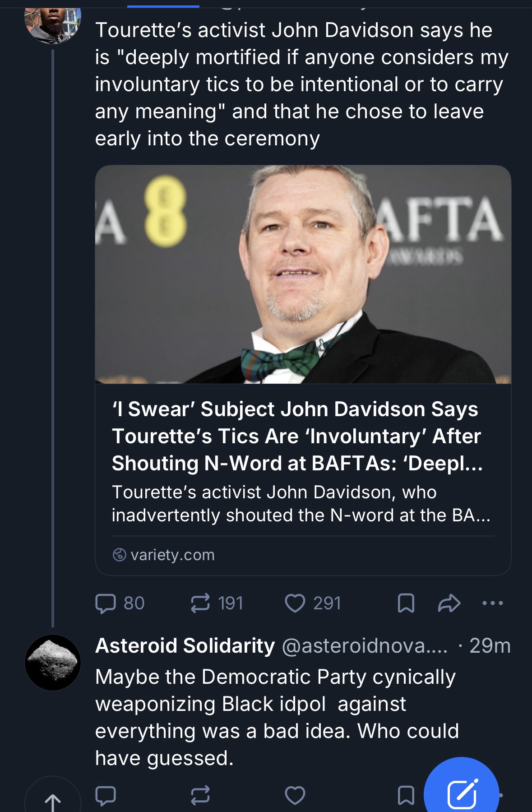Image resolution: width=532 pixels, height=812 pixels.
Task: Repost the tweet with 191 reposts
Action: pos(201,603)
